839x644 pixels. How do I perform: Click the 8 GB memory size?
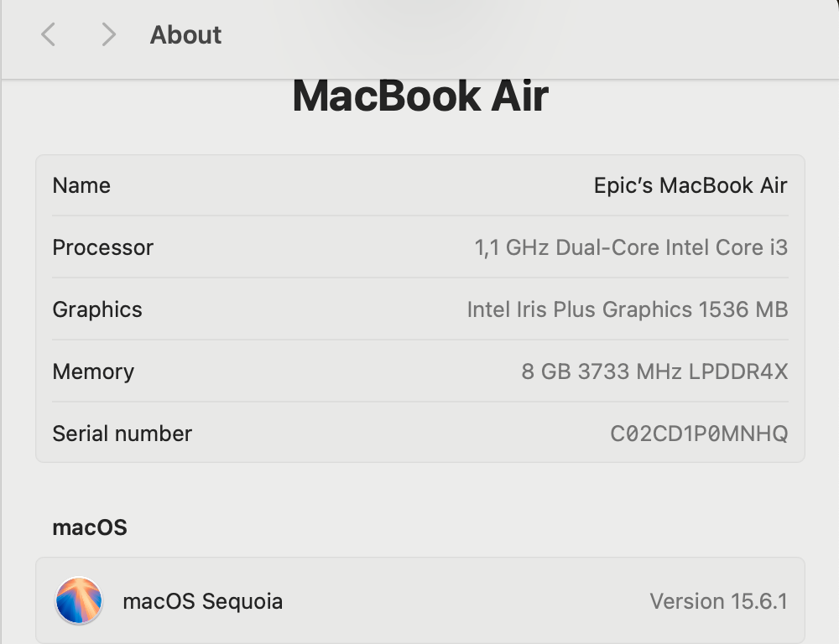(x=546, y=371)
